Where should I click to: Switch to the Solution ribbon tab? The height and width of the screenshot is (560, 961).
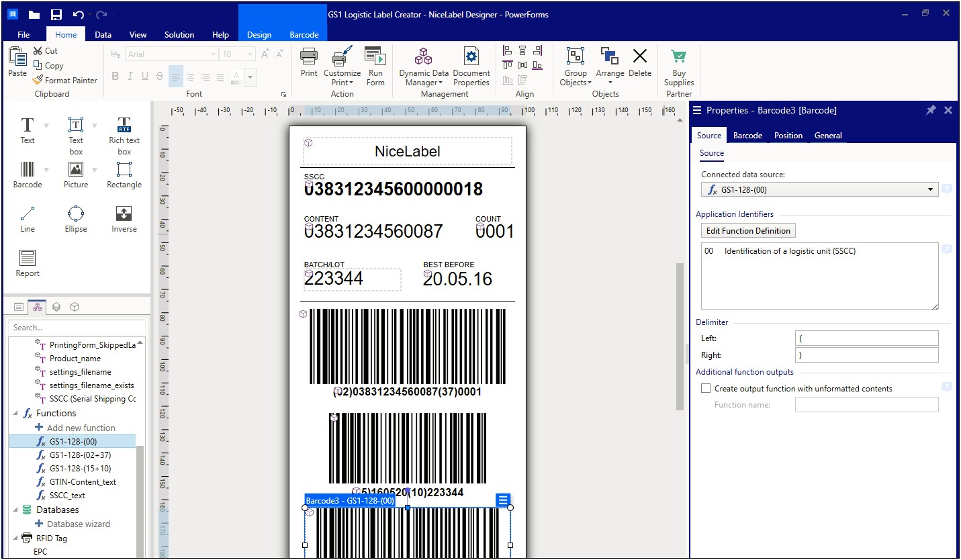coord(179,34)
